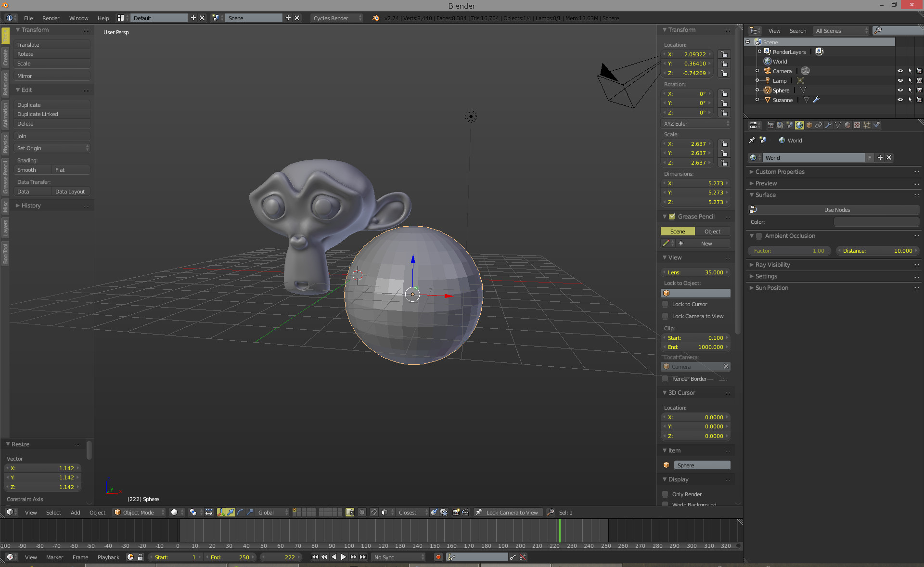Open the Window menu
Image resolution: width=924 pixels, height=567 pixels.
click(x=78, y=18)
